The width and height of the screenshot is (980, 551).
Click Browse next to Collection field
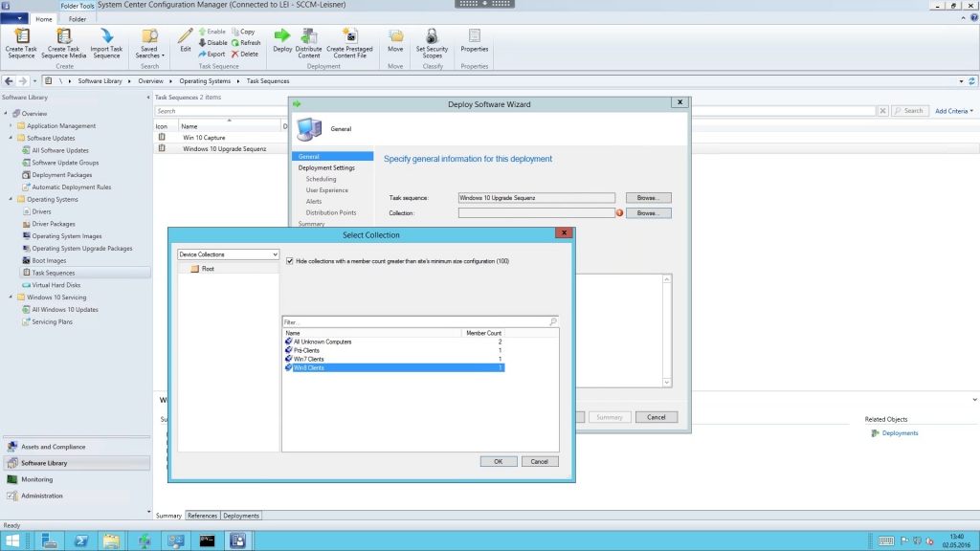tap(648, 213)
